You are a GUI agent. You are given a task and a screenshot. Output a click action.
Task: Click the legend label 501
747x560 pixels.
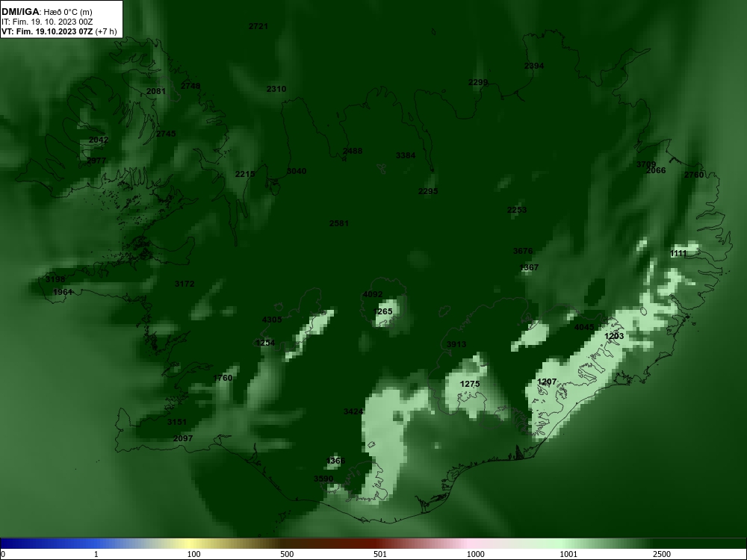click(x=380, y=554)
